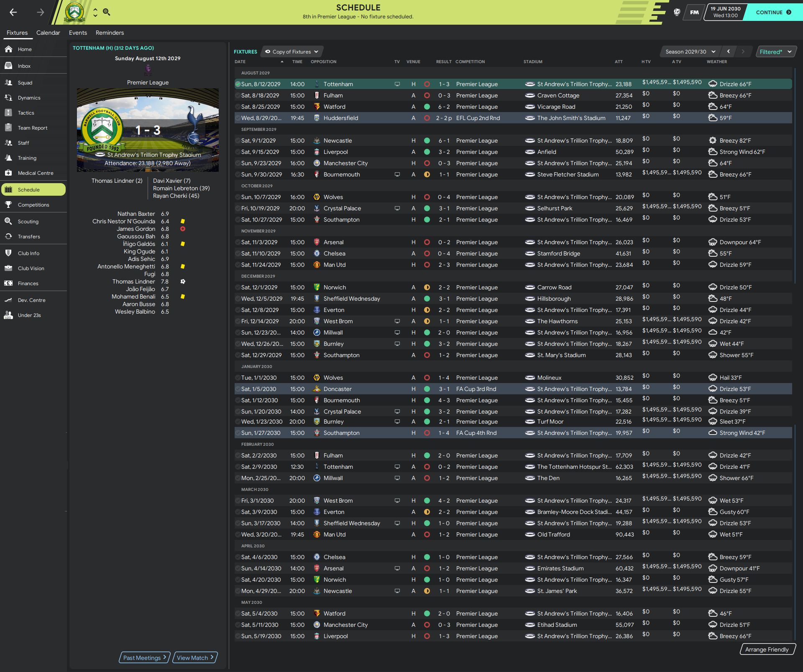The height and width of the screenshot is (672, 803).
Task: Toggle selection circle of Liverpool 9/15/2029 fixture
Action: (238, 152)
